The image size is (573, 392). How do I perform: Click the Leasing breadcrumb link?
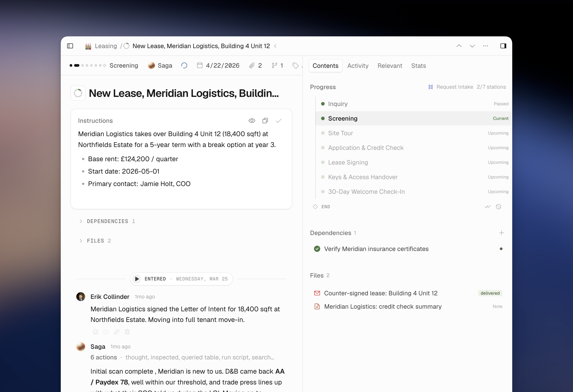106,46
